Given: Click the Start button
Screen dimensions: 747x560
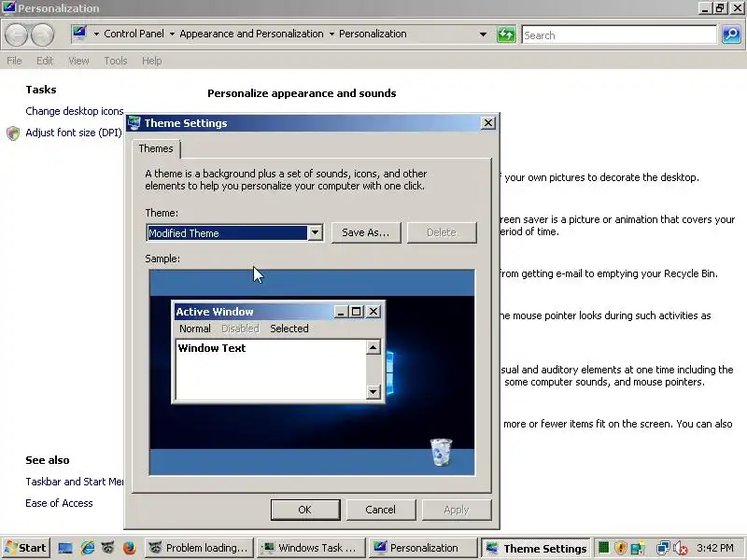Looking at the screenshot, I should (25, 548).
